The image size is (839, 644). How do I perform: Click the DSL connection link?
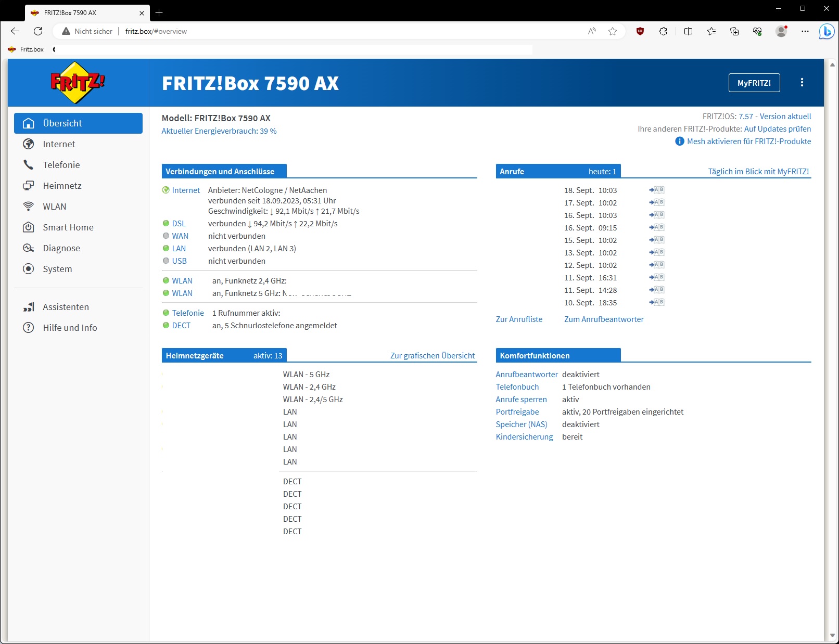[x=179, y=224]
